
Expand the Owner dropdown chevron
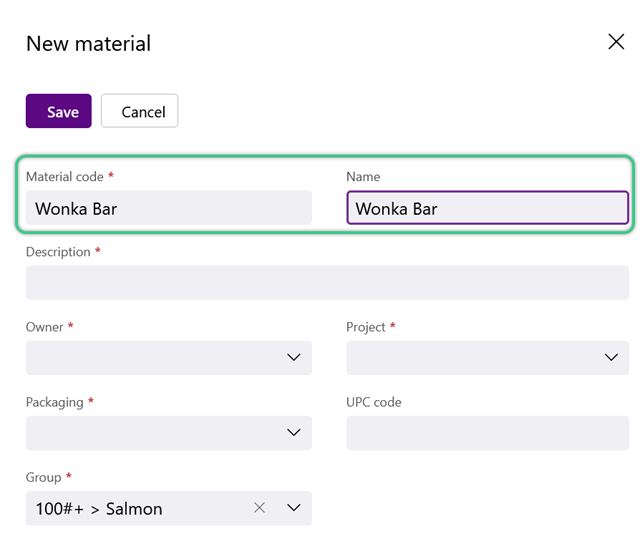(x=293, y=357)
